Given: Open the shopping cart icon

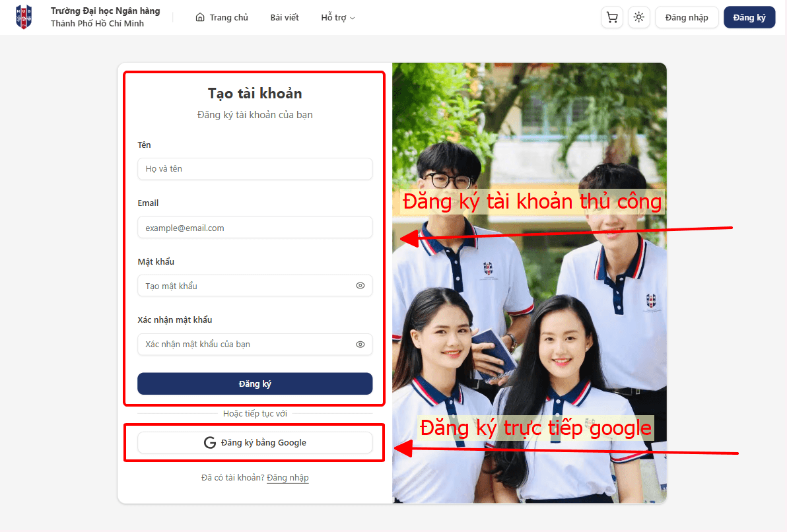Looking at the screenshot, I should point(611,17).
